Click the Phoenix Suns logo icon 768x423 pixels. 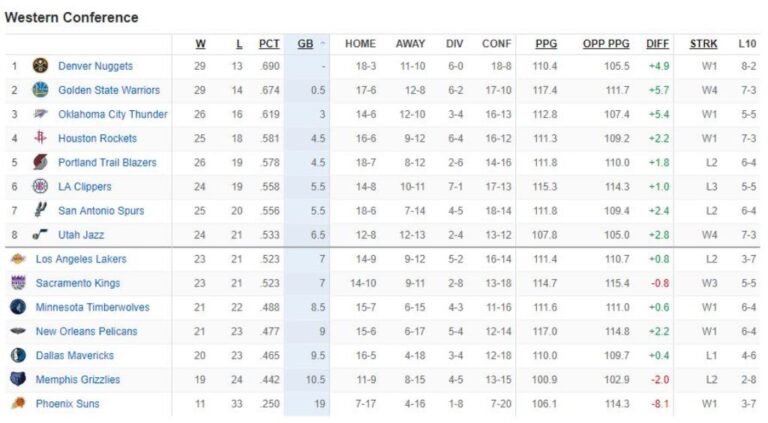click(18, 403)
